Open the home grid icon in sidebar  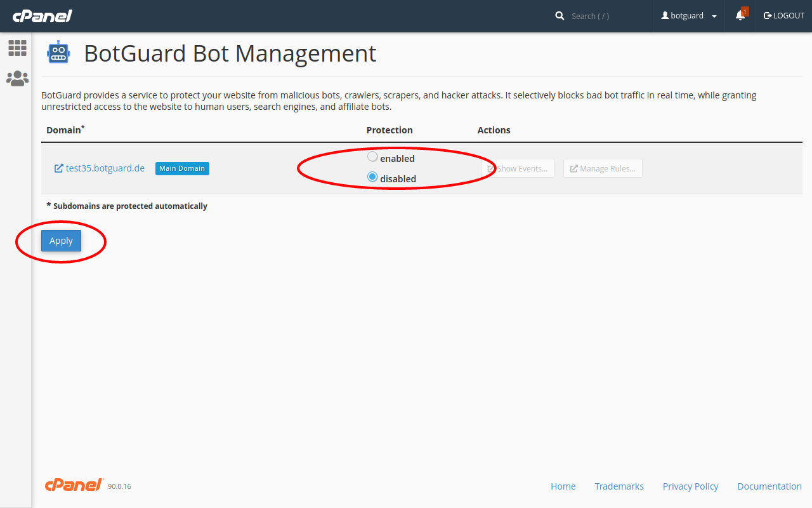17,48
